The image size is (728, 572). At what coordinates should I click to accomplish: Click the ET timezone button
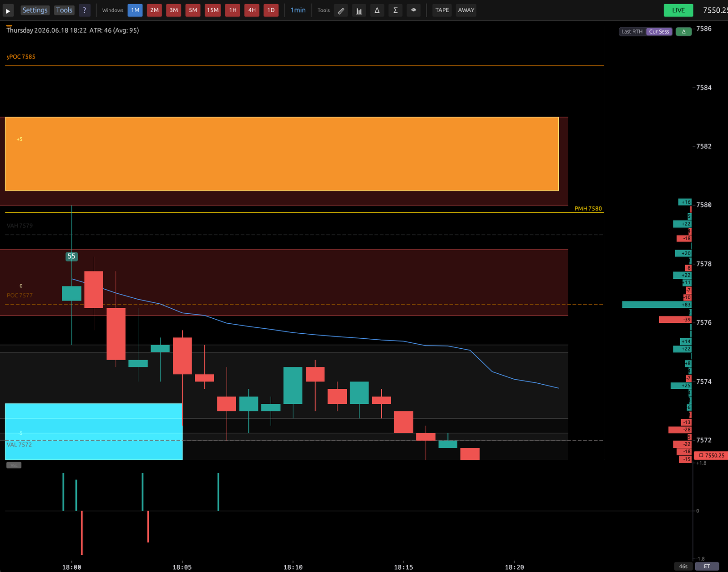(707, 566)
